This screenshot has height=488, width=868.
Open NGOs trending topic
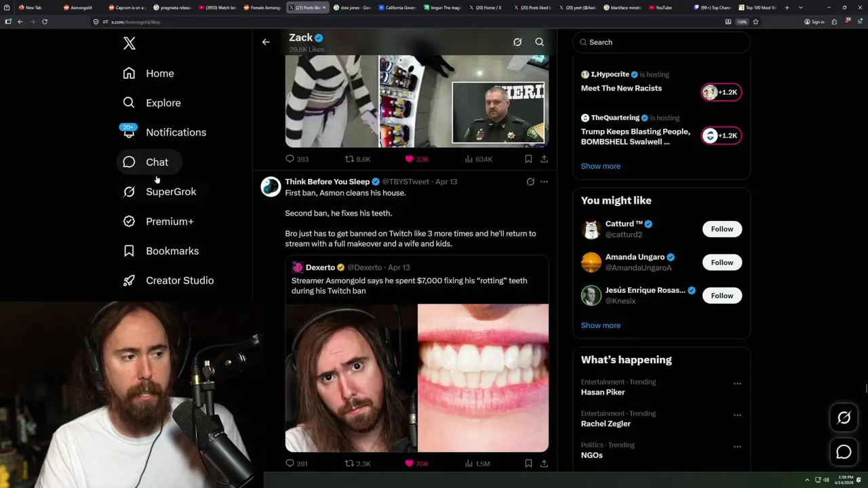pos(592,455)
